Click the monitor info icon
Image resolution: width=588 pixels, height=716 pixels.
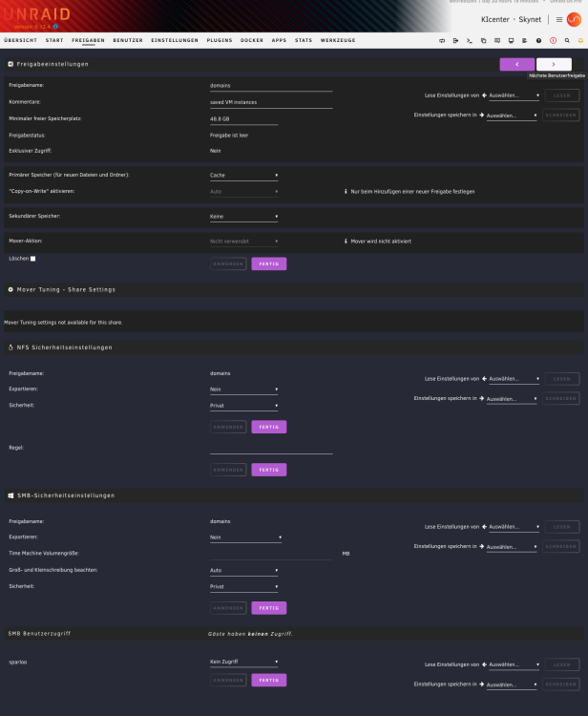(511, 41)
